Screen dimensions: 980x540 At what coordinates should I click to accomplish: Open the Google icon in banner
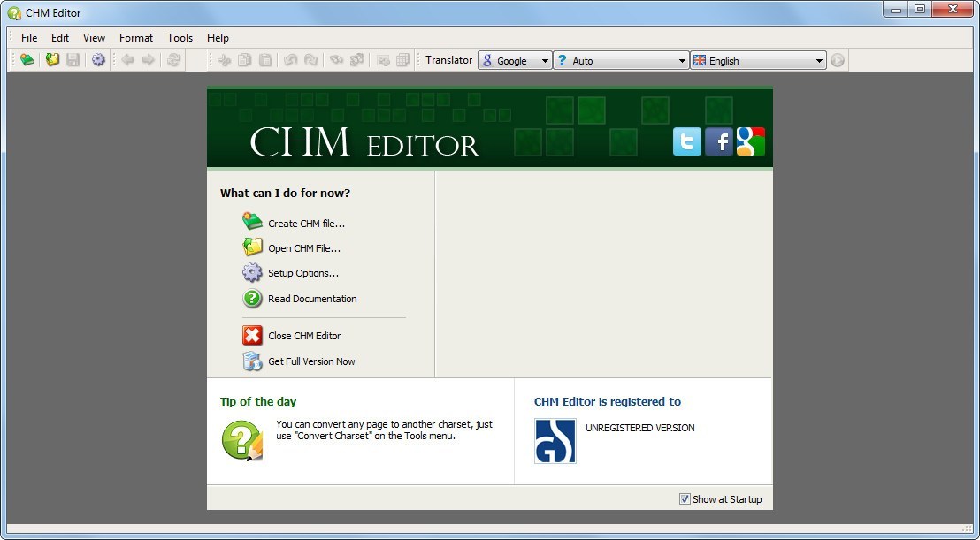[751, 141]
